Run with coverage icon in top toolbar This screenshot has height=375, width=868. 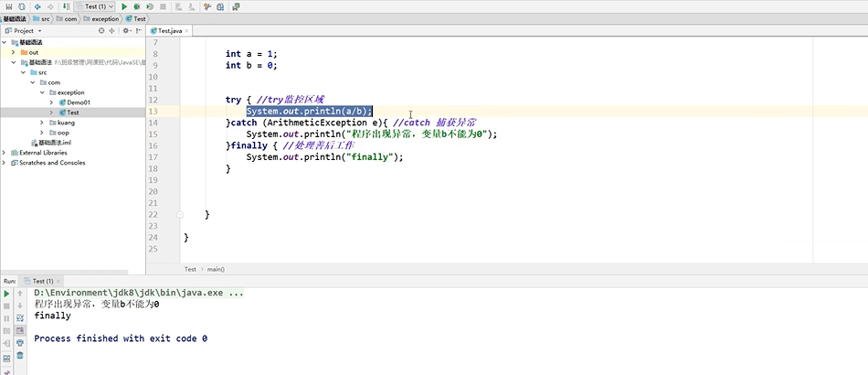pyautogui.click(x=150, y=6)
